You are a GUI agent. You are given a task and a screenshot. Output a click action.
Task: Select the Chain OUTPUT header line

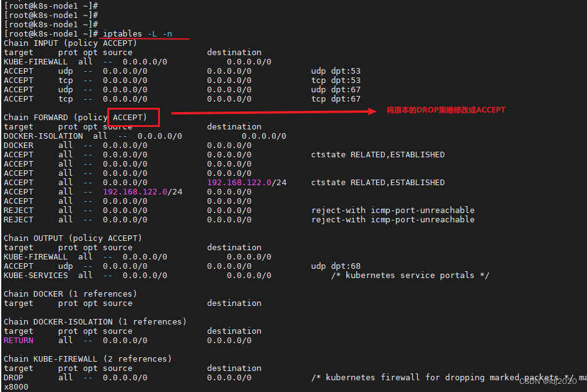73,238
